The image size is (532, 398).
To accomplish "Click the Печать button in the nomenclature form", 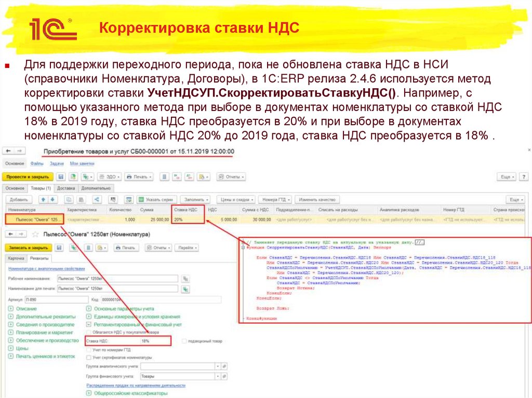I will click(126, 248).
